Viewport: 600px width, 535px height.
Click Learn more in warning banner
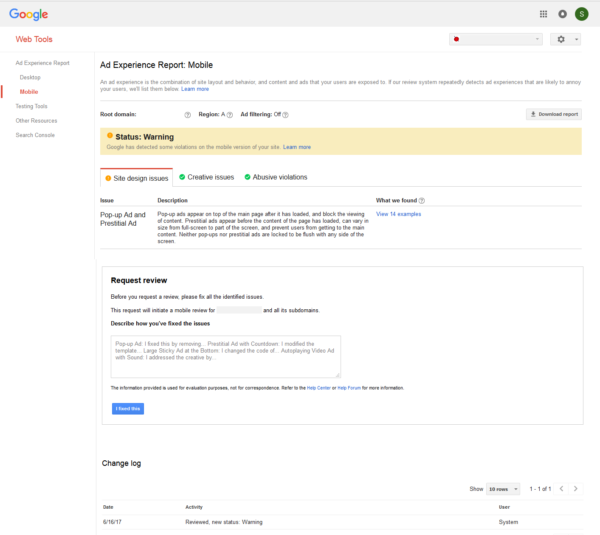pyautogui.click(x=297, y=147)
